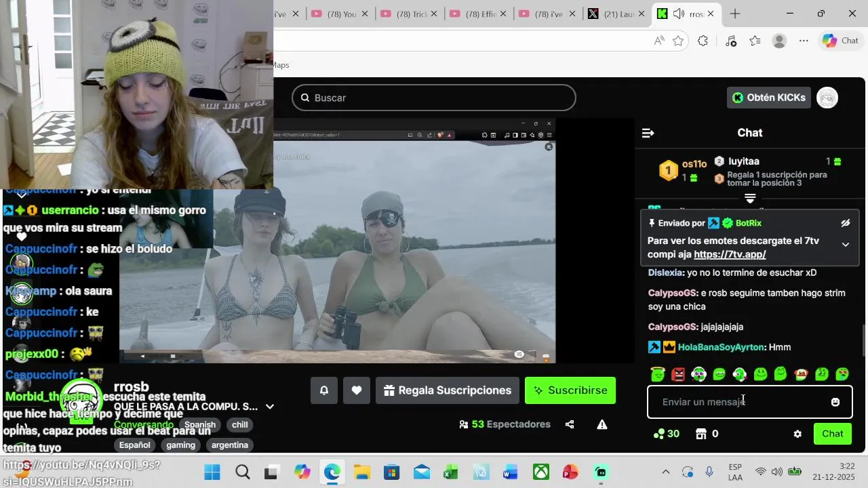Click the 53 Espectadores viewer count
The image size is (868, 488).
click(505, 424)
